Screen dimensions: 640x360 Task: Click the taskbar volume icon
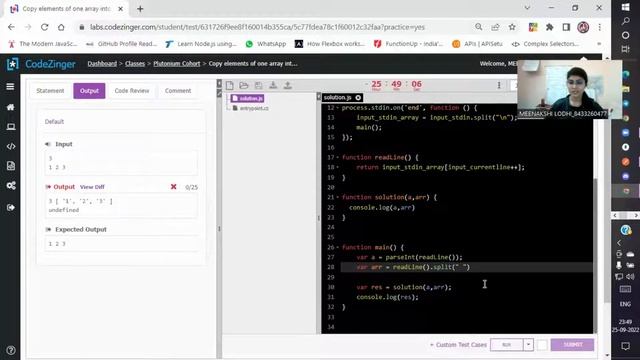pyautogui.click(x=630, y=277)
